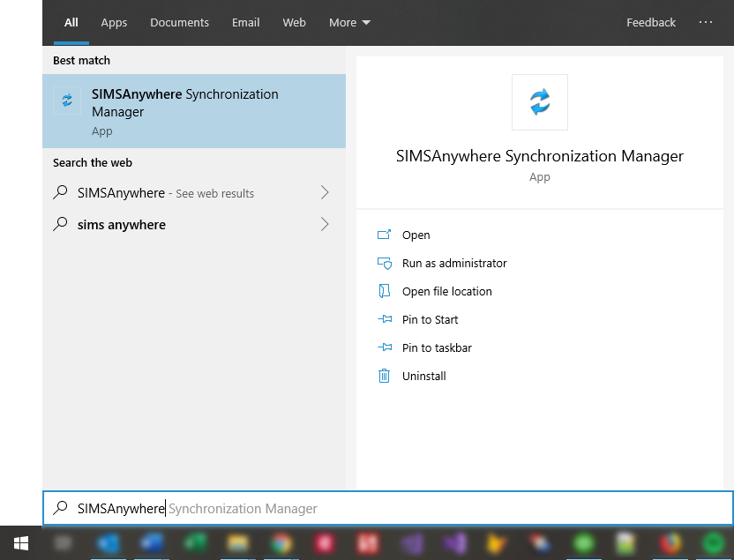Open the Feedback link
This screenshot has width=734, height=560.
651,22
